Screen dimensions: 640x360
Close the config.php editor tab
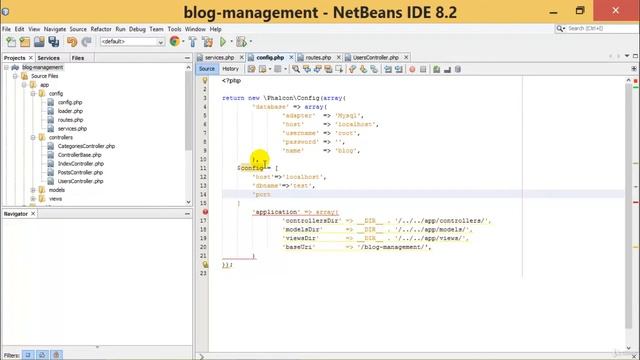point(291,58)
